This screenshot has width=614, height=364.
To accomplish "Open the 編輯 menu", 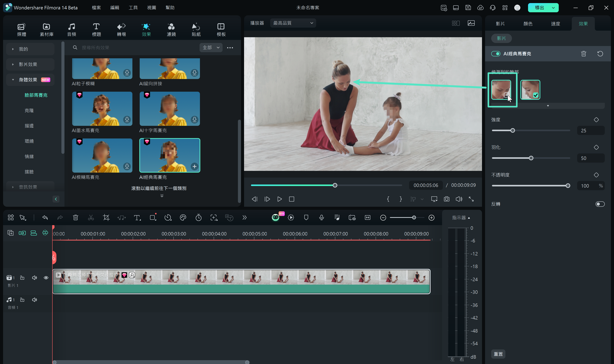I will [115, 8].
